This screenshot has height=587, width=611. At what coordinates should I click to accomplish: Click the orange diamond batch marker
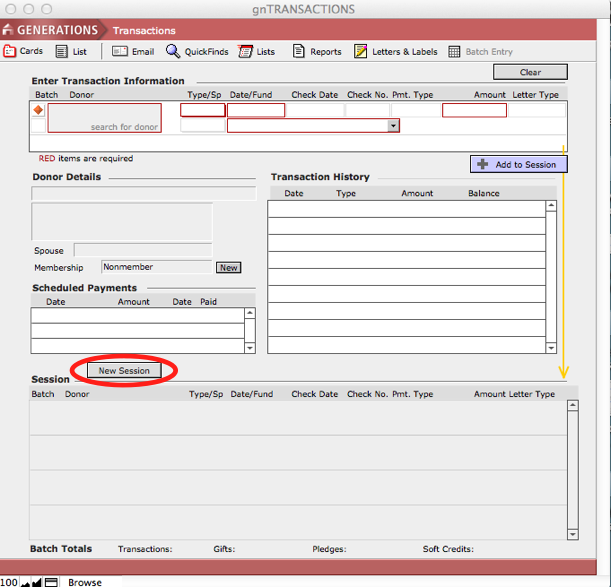tap(39, 110)
